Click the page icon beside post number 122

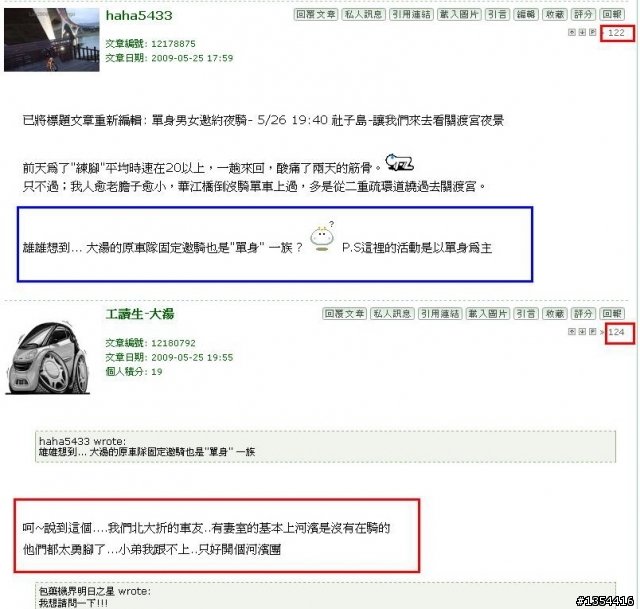coord(593,32)
